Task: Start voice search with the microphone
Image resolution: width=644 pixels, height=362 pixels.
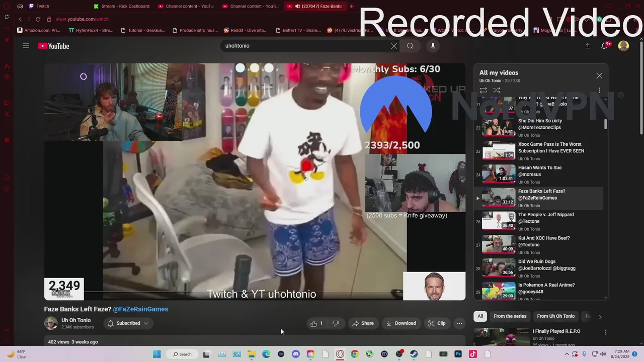Action: pos(433,46)
